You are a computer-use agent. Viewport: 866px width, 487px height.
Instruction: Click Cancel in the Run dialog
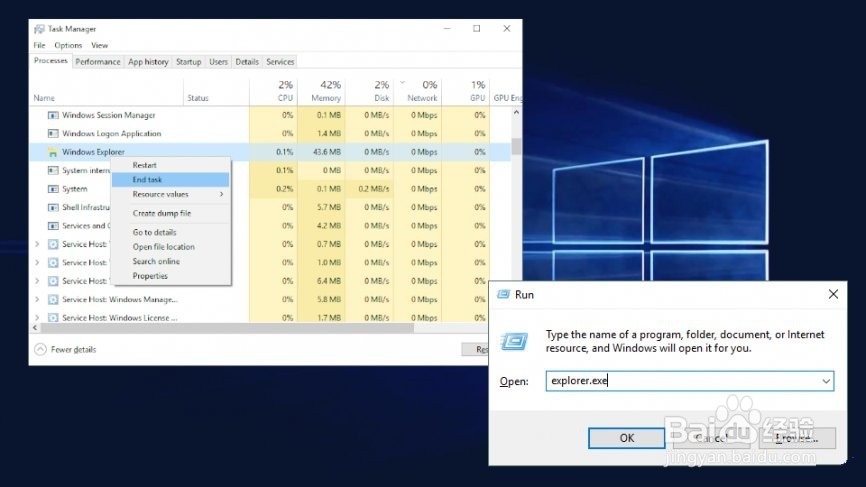711,438
